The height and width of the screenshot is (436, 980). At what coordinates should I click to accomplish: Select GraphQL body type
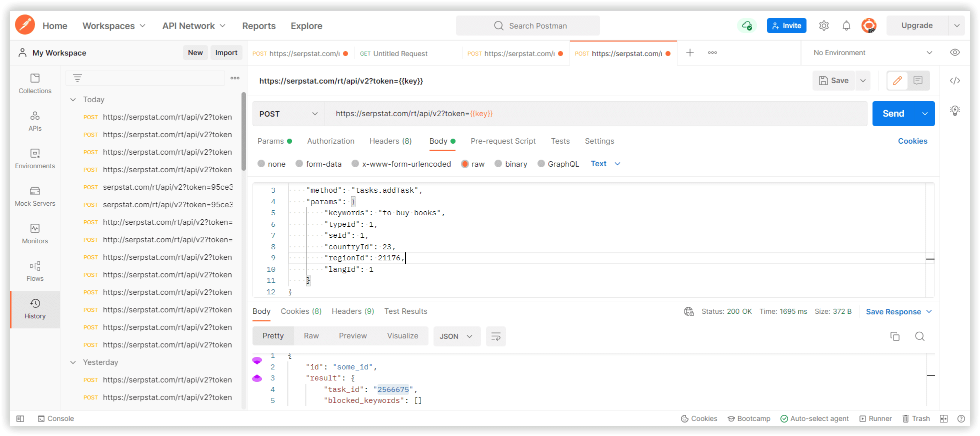(x=541, y=164)
